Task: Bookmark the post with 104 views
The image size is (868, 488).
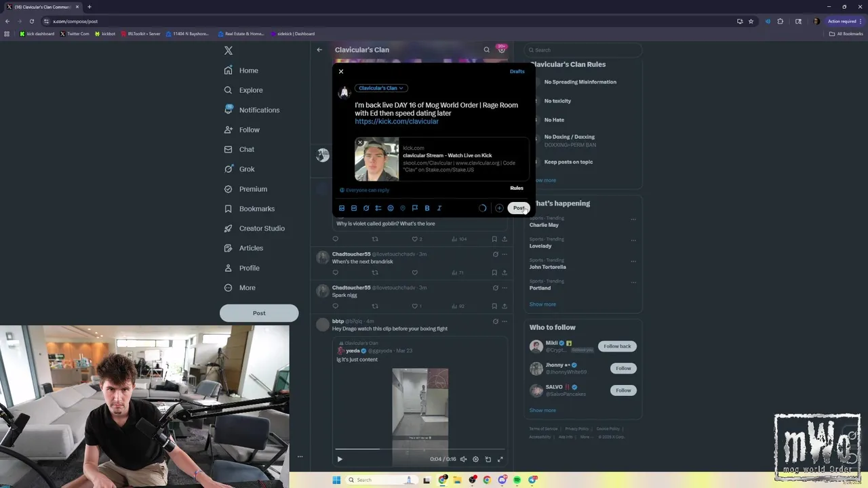Action: point(494,239)
